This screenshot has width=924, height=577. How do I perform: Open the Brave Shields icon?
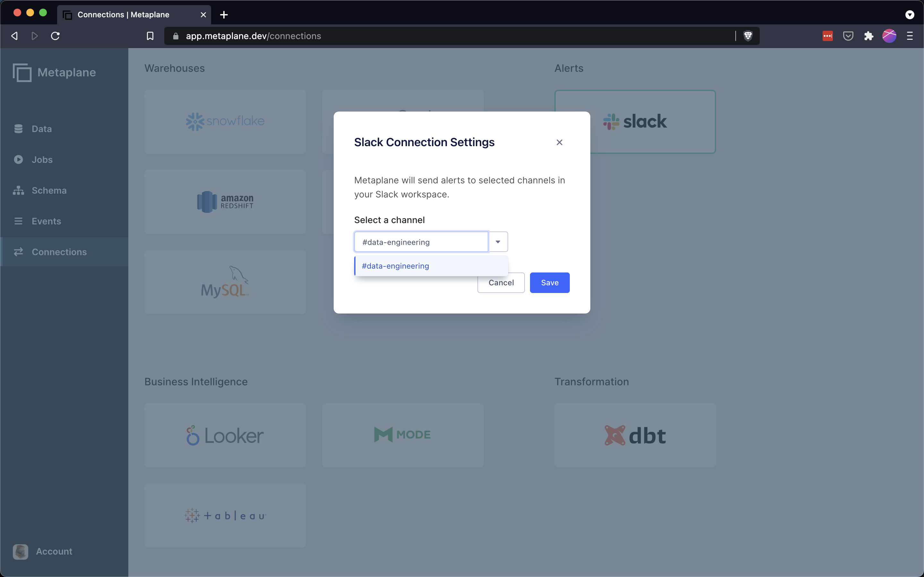point(748,36)
